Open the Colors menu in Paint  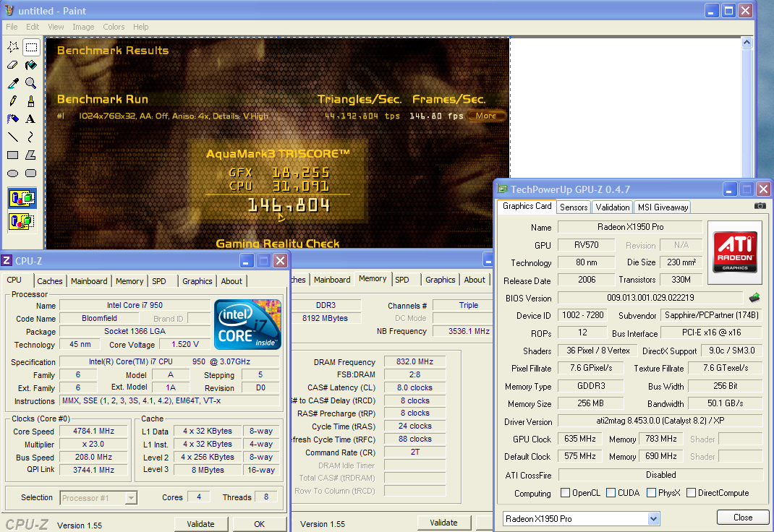114,27
